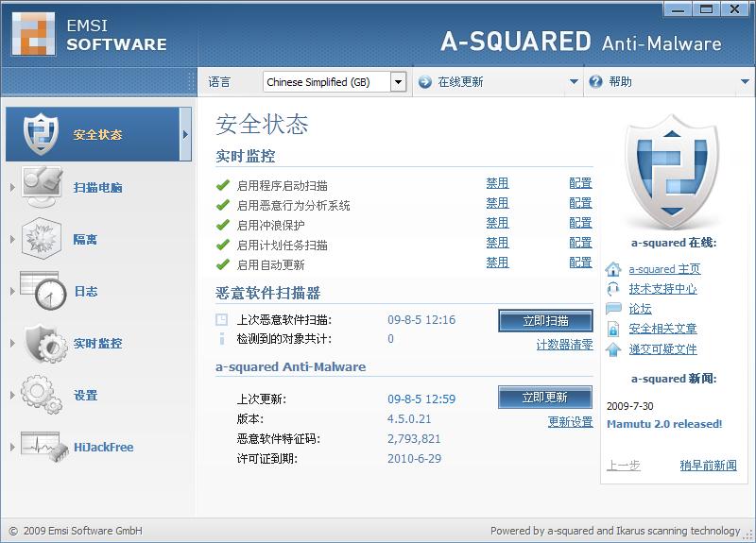The width and height of the screenshot is (756, 543).
Task: Expand the 帮助 dropdown arrow
Action: pos(745,82)
